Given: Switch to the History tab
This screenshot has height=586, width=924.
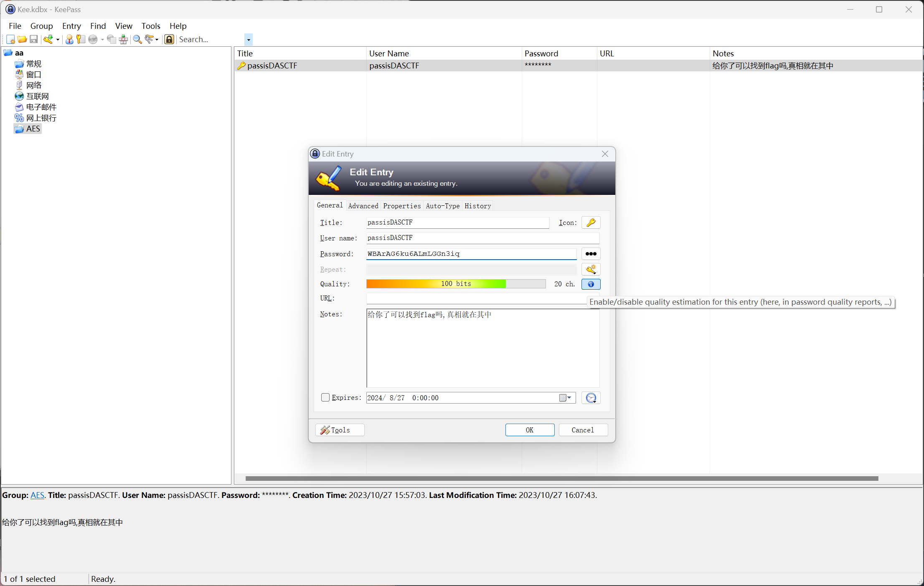Looking at the screenshot, I should pyautogui.click(x=477, y=206).
